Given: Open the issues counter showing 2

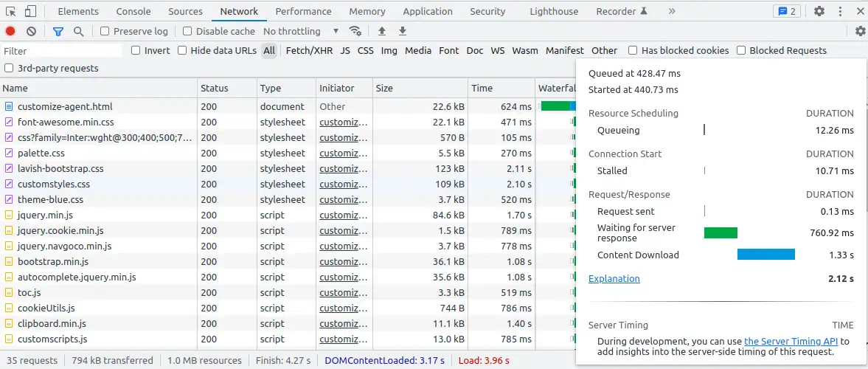Looking at the screenshot, I should point(787,11).
